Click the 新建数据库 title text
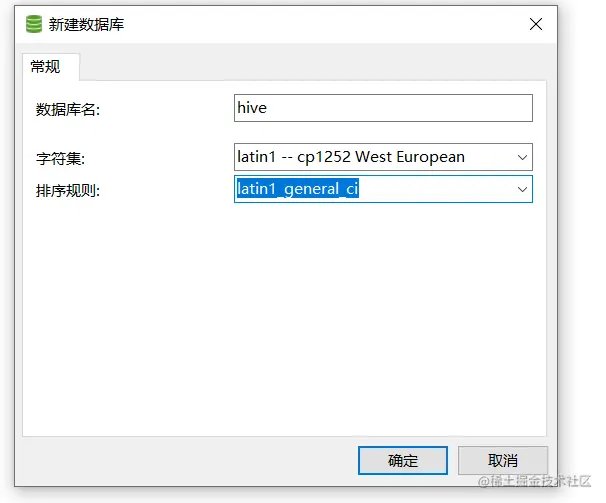Screen dimensions: 606x503 86,24
